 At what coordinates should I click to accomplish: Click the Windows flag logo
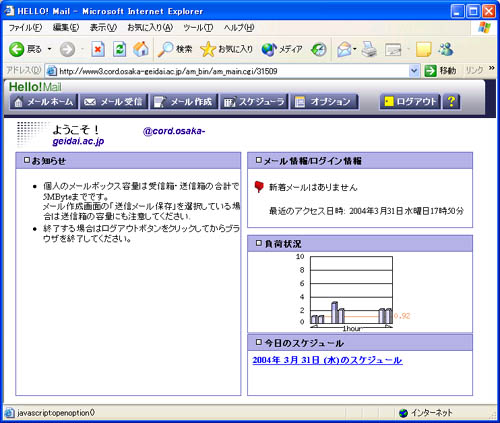tap(484, 28)
